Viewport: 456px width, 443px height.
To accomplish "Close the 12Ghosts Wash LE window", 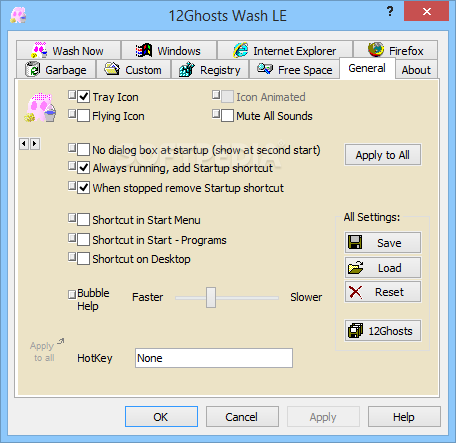I will coord(426,12).
